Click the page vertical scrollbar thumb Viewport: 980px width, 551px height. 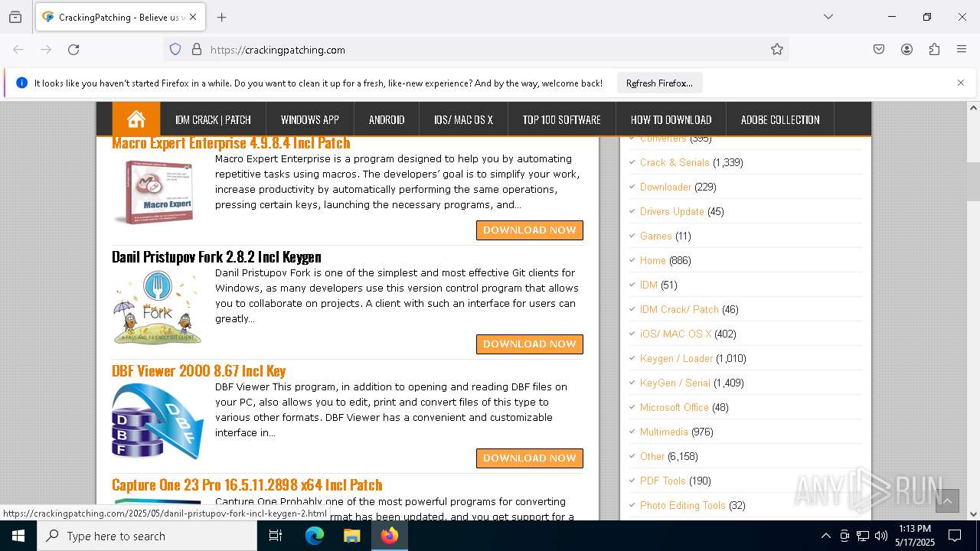tap(973, 181)
